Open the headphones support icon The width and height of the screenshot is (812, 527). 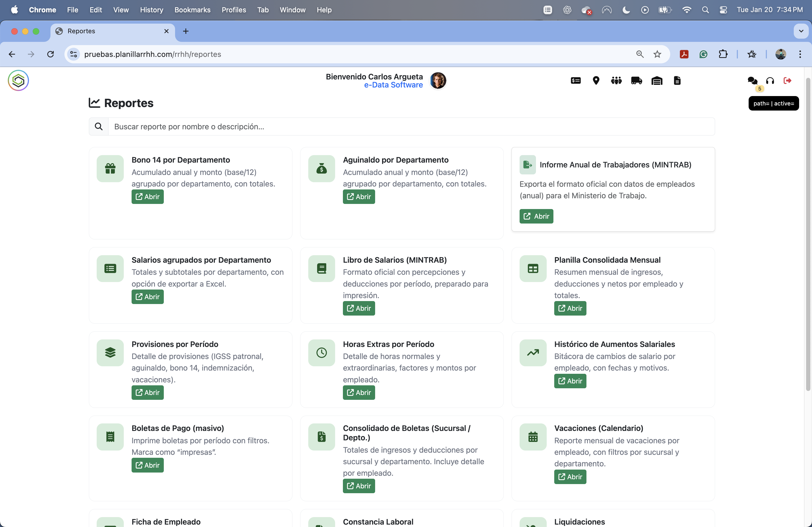[770, 80]
